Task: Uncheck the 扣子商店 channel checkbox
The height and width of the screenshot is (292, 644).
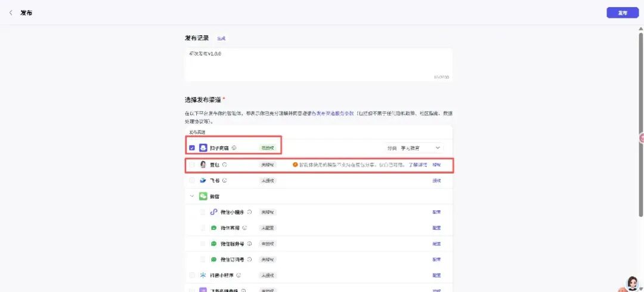Action: pyautogui.click(x=192, y=147)
